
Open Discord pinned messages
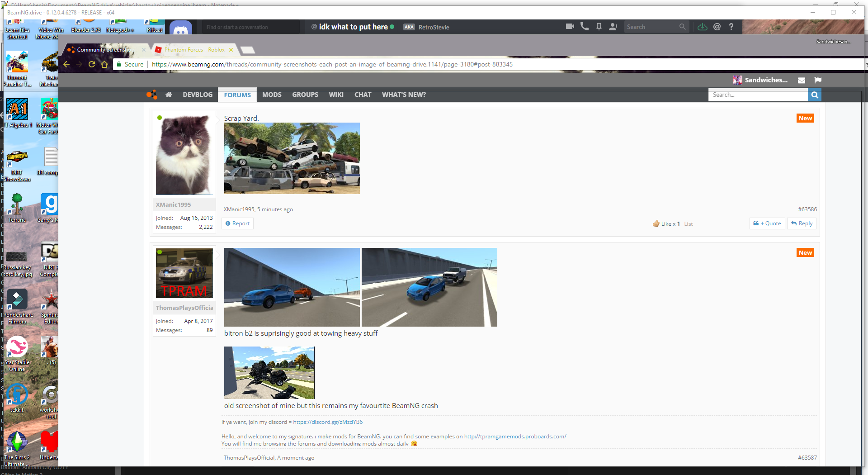pyautogui.click(x=599, y=27)
